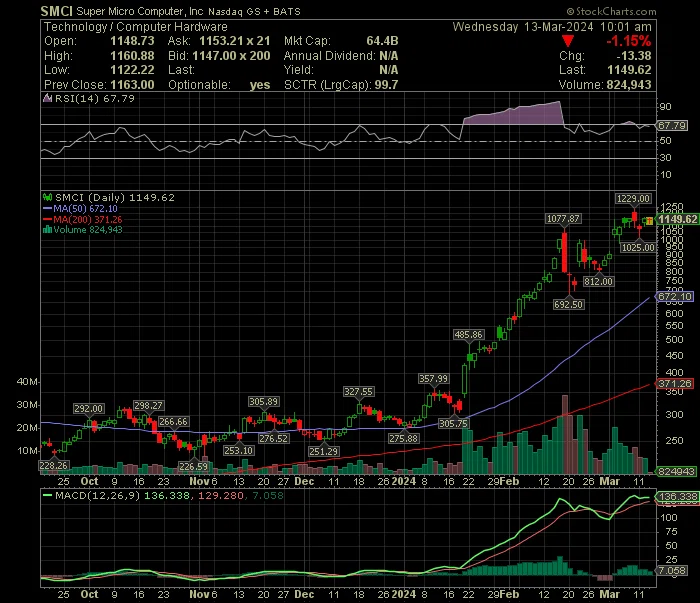Click the blue MA(50) legend line

pos(47,208)
